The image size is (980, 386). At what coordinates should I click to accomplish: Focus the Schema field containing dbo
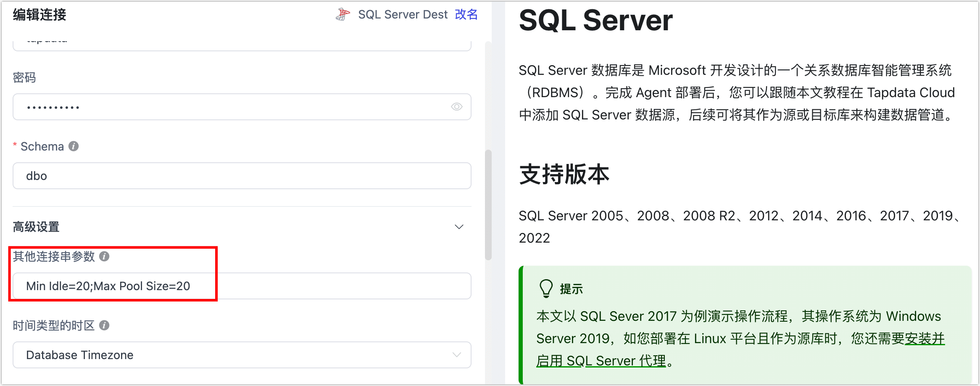[242, 176]
